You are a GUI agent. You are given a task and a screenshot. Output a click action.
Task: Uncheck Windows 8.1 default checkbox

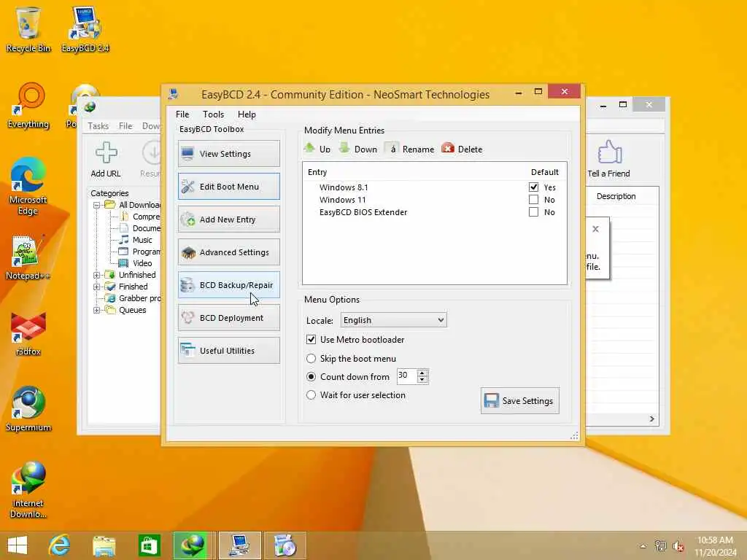[533, 187]
